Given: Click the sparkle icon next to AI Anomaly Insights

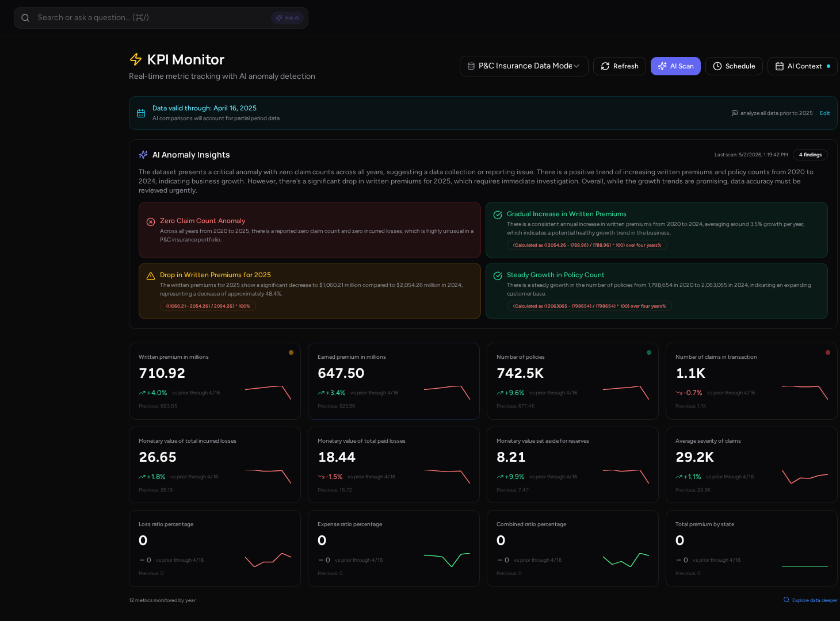Looking at the screenshot, I should (x=143, y=155).
